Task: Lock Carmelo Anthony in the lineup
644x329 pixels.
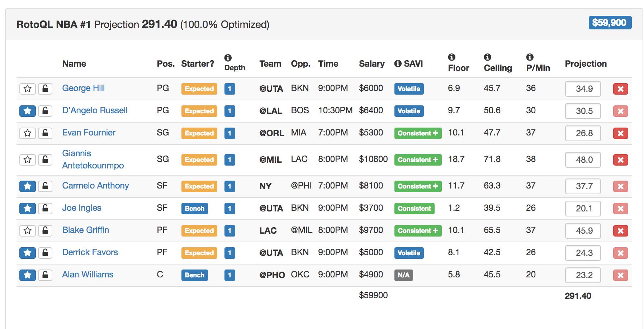Action: tap(45, 186)
